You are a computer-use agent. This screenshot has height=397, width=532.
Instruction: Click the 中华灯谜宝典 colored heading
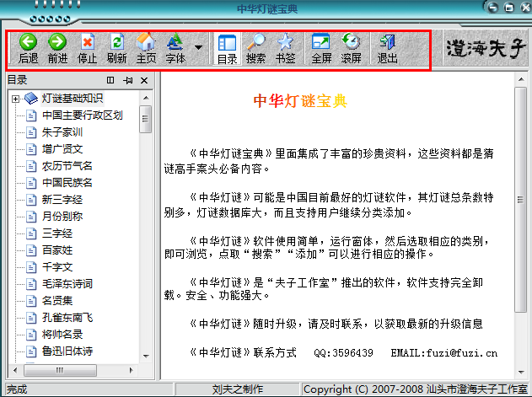(x=300, y=101)
